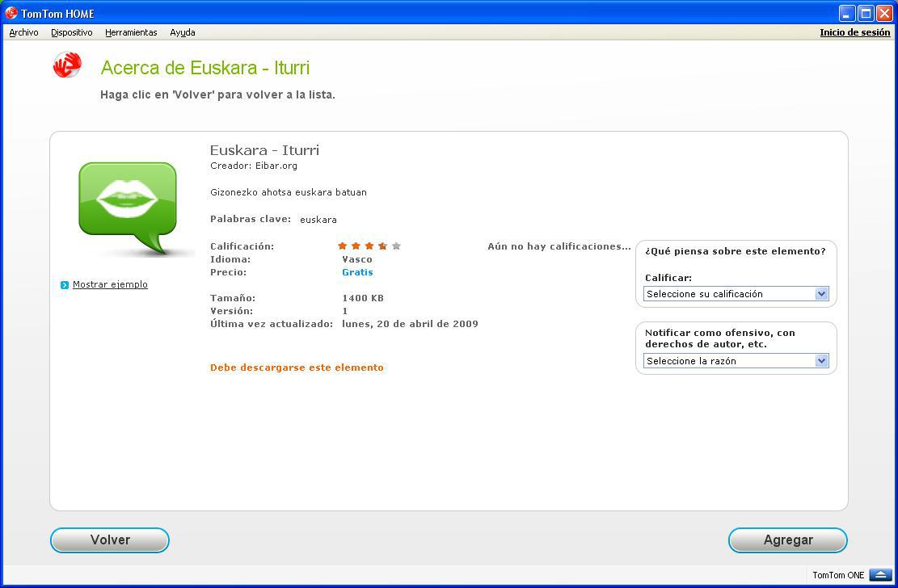Image resolution: width=898 pixels, height=588 pixels.
Task: Click the third rating star
Action: click(x=369, y=246)
